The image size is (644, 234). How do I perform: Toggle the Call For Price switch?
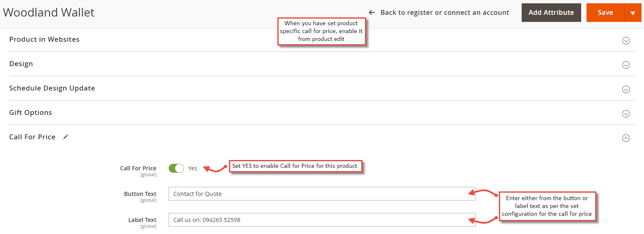click(x=176, y=168)
